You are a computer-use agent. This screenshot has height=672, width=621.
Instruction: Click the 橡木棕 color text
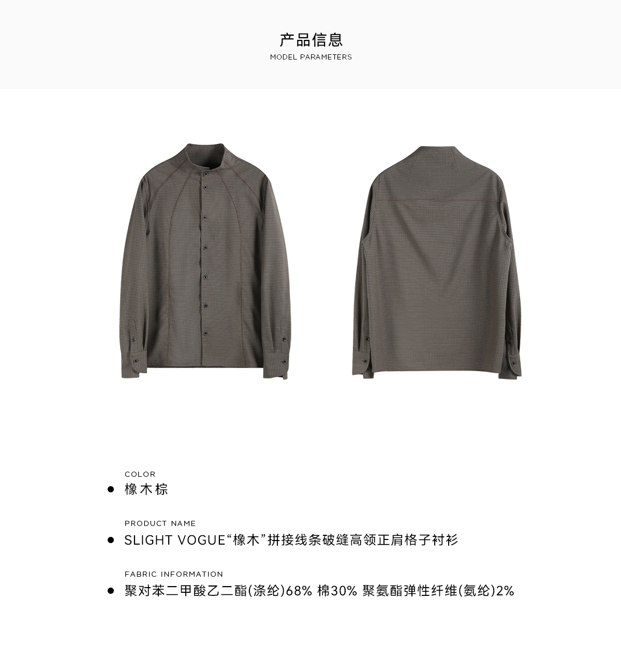point(146,489)
